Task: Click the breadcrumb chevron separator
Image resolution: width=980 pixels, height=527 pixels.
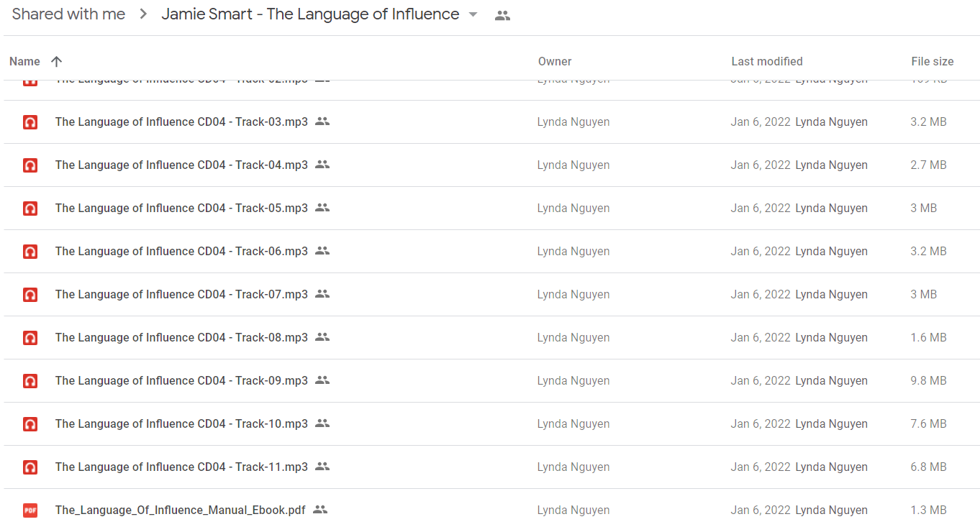Action: tap(143, 14)
